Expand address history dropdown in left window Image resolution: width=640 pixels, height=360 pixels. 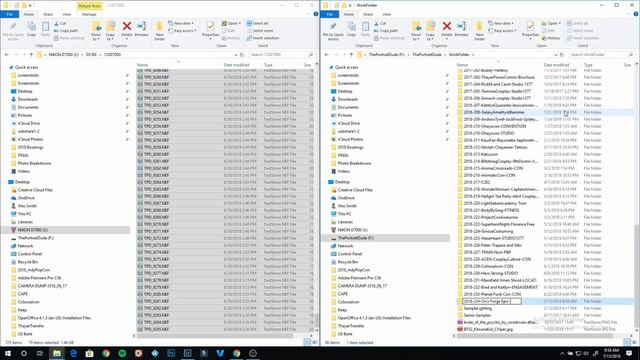point(236,54)
